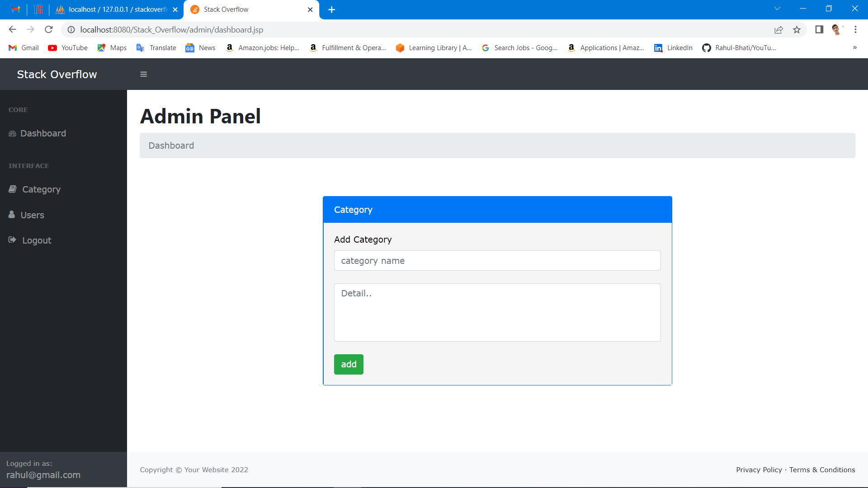This screenshot has height=488, width=868.
Task: Open the Privacy Policy link
Action: 759,470
